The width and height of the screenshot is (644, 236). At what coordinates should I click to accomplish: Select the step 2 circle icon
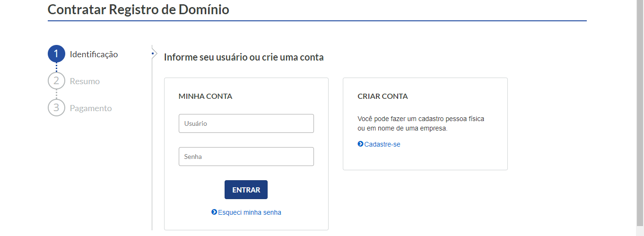pyautogui.click(x=56, y=81)
